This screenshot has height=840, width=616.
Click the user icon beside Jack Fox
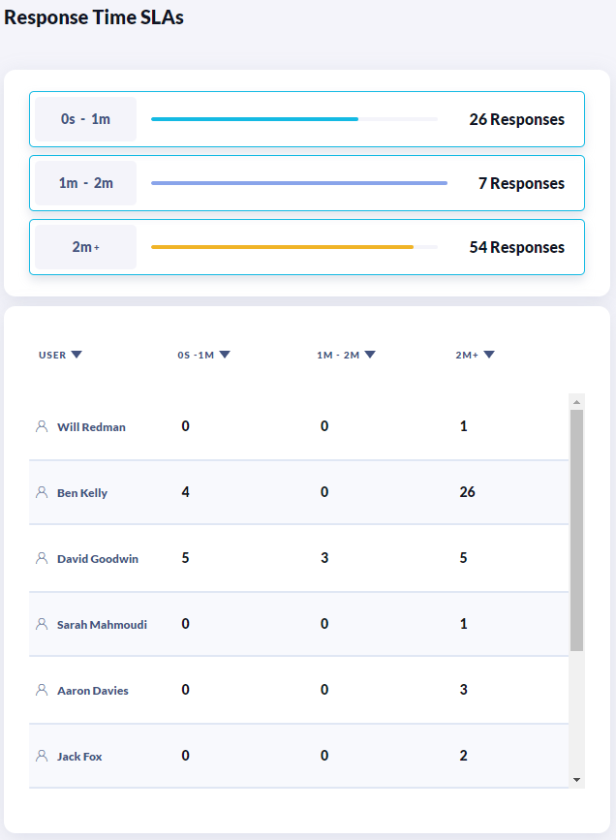[42, 756]
